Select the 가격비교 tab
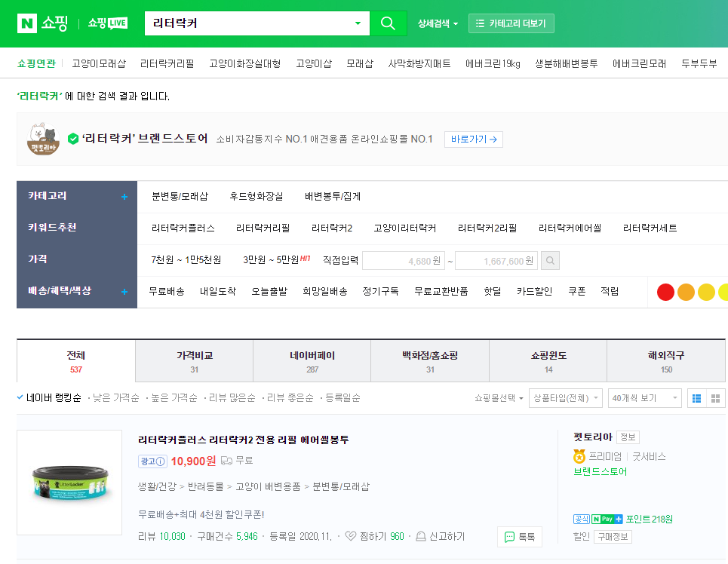The image size is (728, 564). click(194, 361)
